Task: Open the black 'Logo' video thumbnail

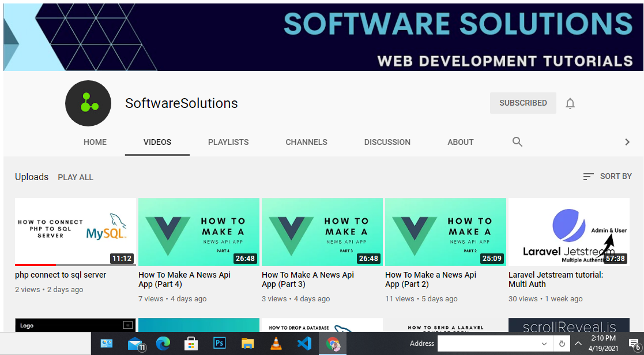Action: click(x=76, y=325)
